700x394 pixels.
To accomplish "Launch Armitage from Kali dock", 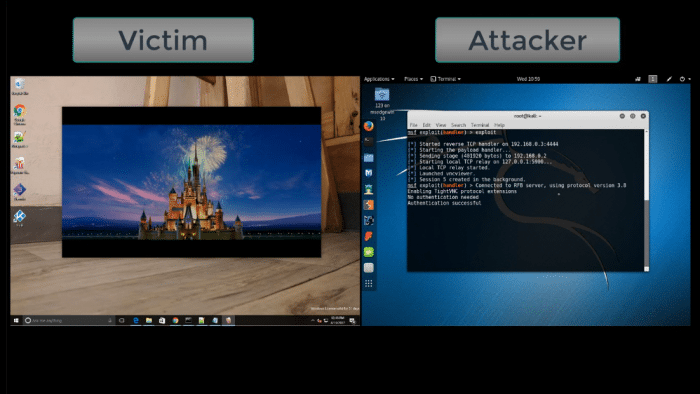I will click(x=369, y=189).
